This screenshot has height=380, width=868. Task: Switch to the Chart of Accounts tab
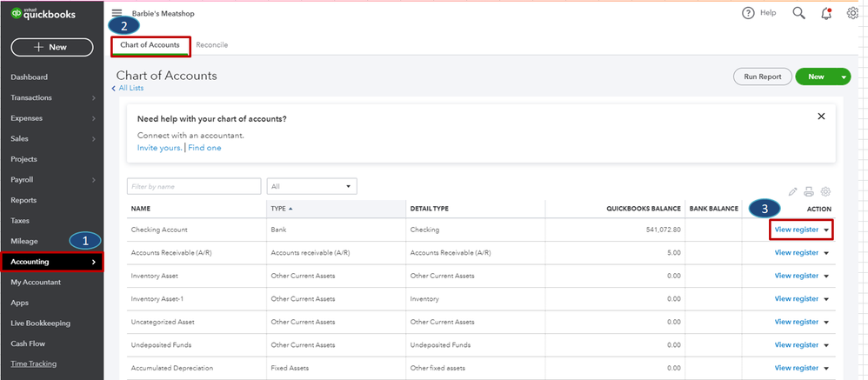pos(150,45)
